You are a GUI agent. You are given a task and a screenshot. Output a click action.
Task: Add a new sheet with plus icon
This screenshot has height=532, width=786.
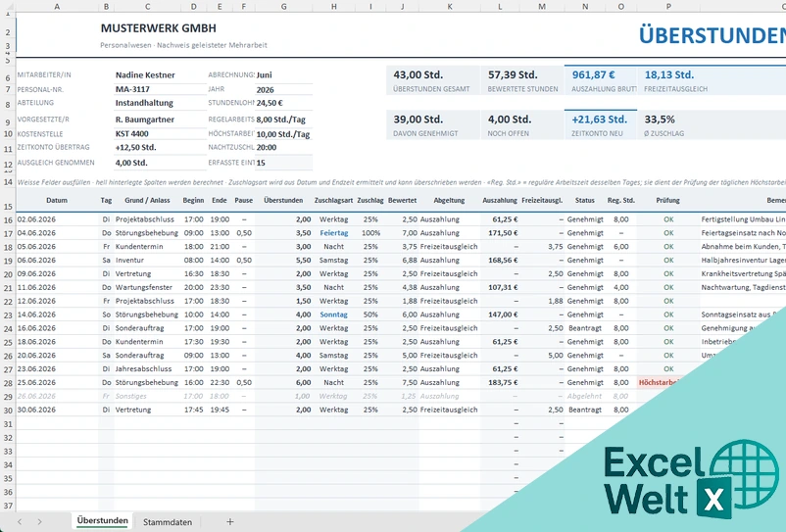229,521
